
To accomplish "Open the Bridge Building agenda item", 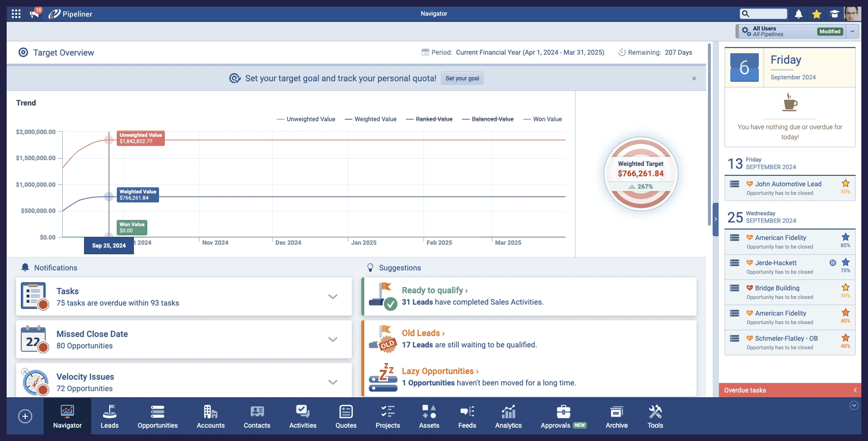I will (790, 292).
